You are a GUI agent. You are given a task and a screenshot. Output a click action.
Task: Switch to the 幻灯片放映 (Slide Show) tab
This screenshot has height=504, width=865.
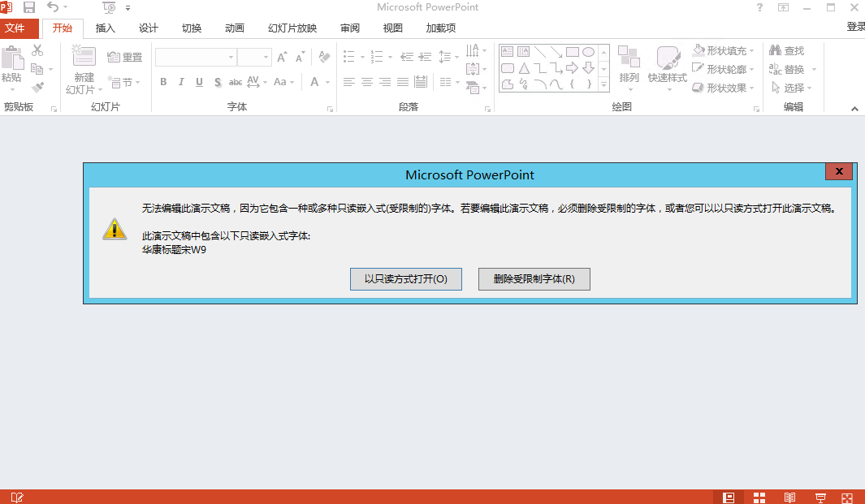tap(292, 28)
